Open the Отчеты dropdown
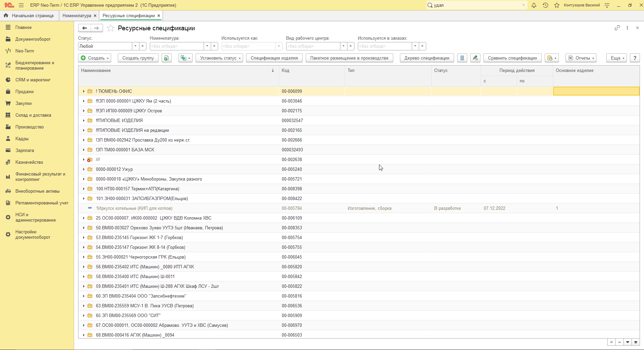Image resolution: width=644 pixels, height=350 pixels. 581,58
